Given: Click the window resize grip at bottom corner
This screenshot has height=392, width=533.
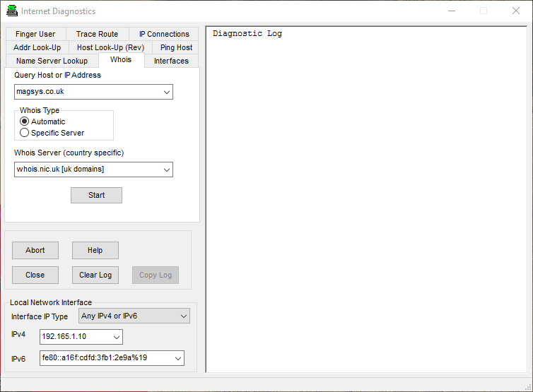Looking at the screenshot, I should click(x=528, y=387).
